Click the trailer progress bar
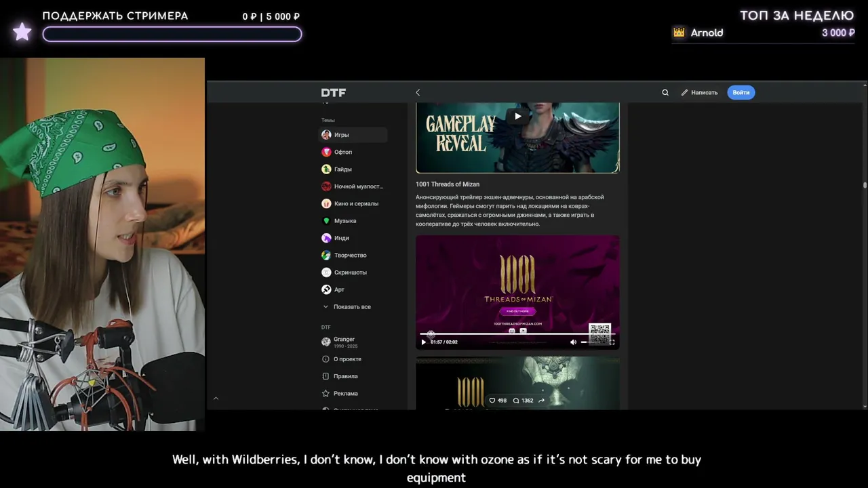The width and height of the screenshot is (868, 488). (x=517, y=334)
